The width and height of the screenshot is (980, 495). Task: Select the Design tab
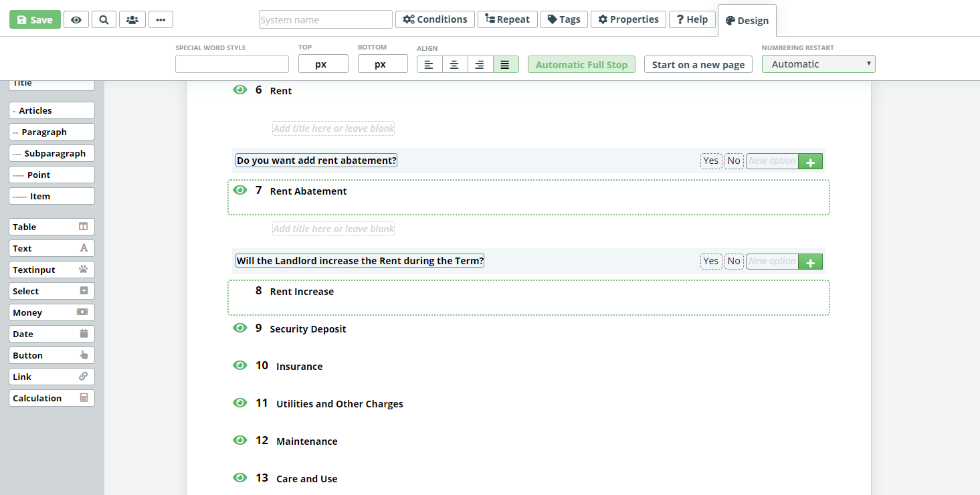click(x=747, y=21)
